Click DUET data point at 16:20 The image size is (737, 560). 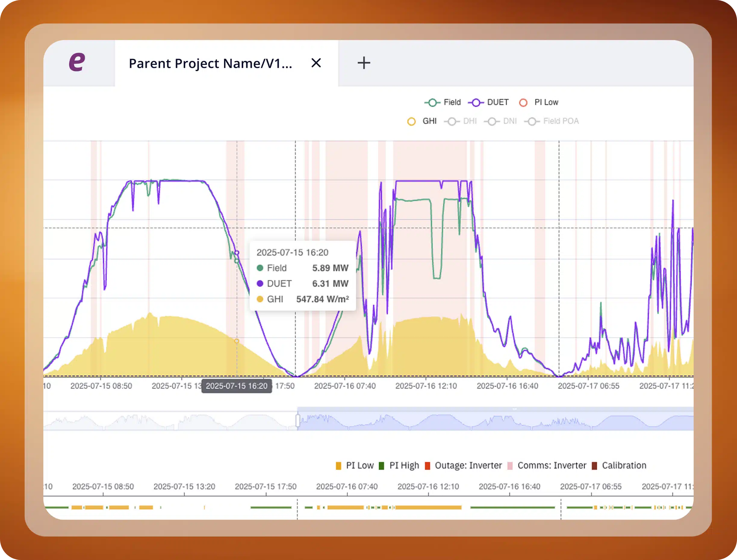[237, 253]
